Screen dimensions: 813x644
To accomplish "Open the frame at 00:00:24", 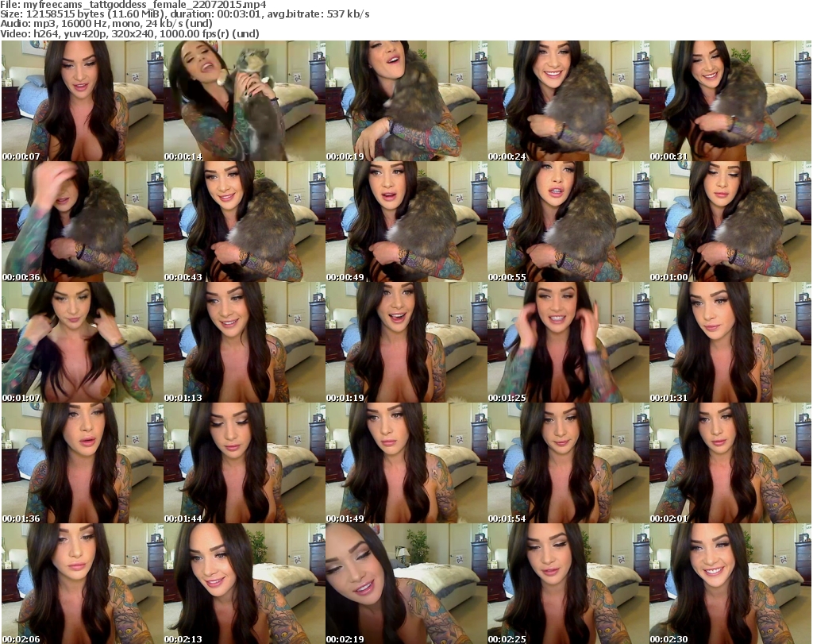I will 568,101.
